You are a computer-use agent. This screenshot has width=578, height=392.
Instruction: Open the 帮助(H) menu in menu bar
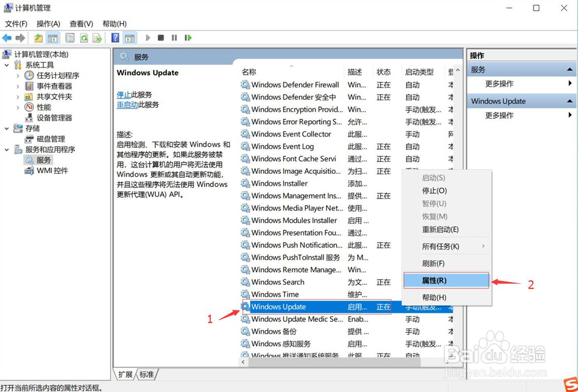[114, 24]
